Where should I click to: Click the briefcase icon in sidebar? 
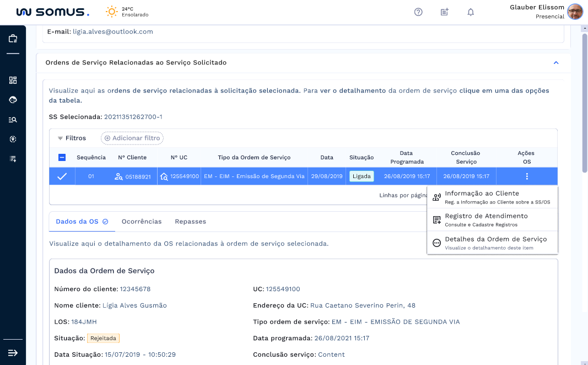point(13,39)
